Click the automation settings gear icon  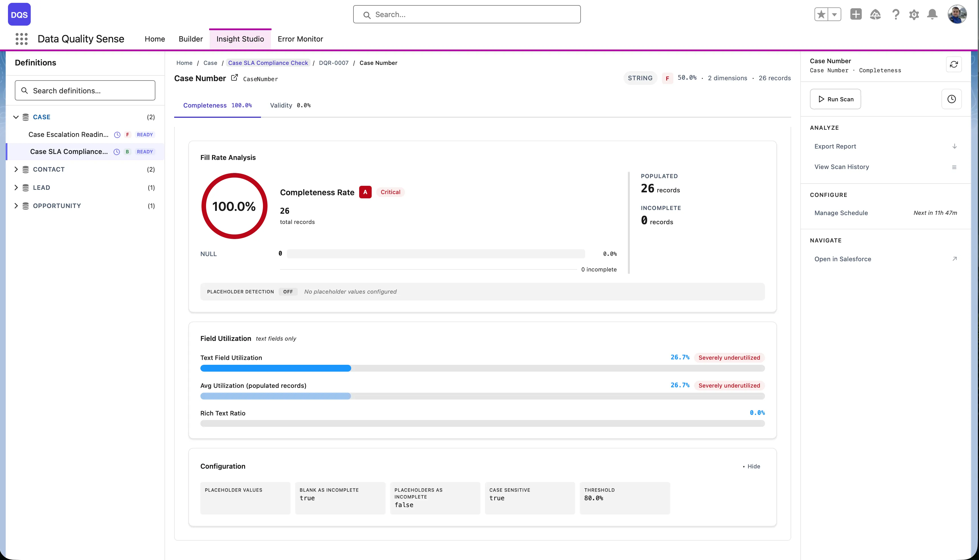[x=914, y=14]
